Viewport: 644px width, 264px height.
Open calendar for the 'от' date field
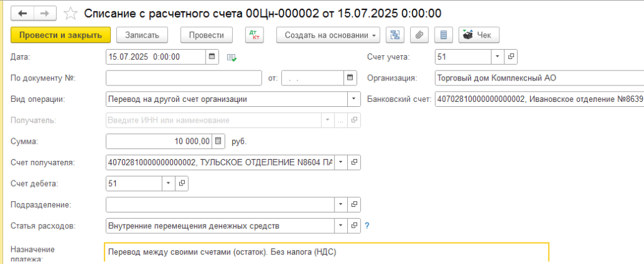351,78
